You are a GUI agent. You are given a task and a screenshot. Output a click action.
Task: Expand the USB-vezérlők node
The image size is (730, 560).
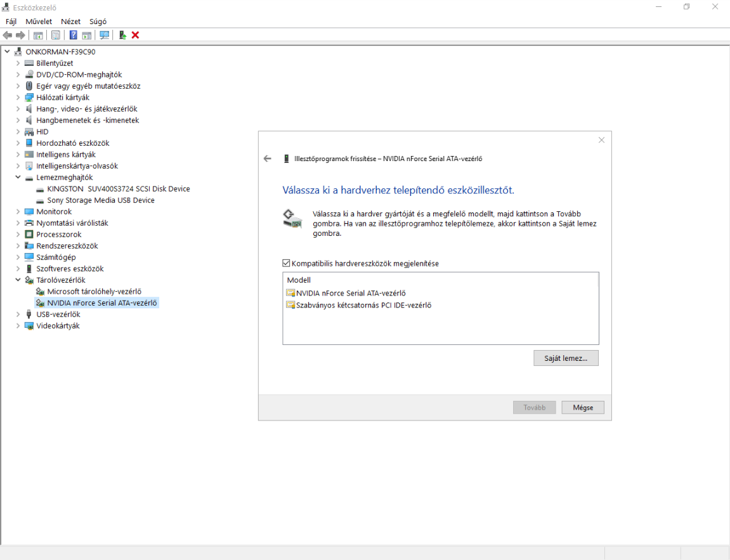(18, 314)
